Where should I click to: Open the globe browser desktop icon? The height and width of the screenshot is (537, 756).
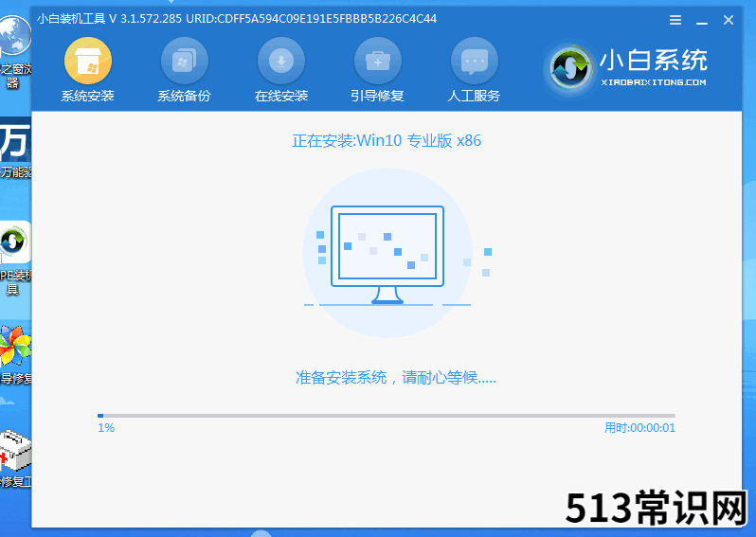click(14, 36)
